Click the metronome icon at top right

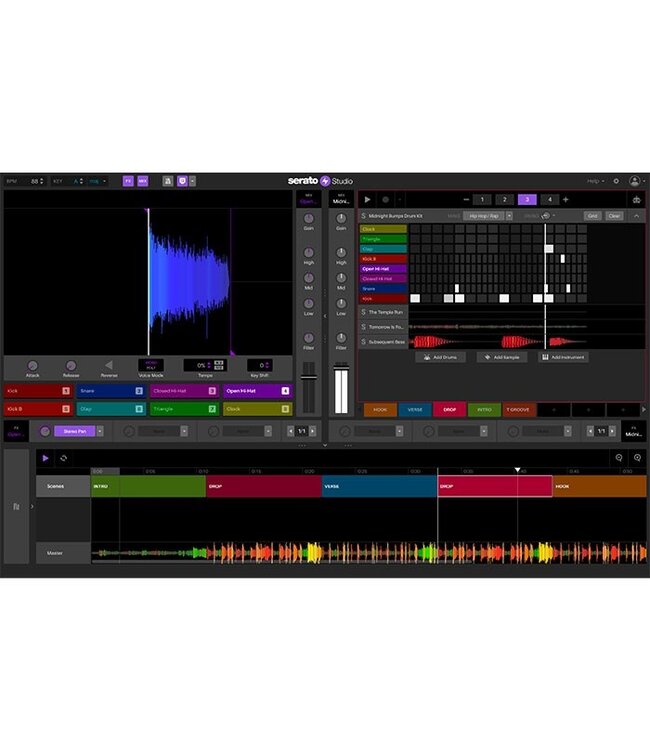coord(637,200)
